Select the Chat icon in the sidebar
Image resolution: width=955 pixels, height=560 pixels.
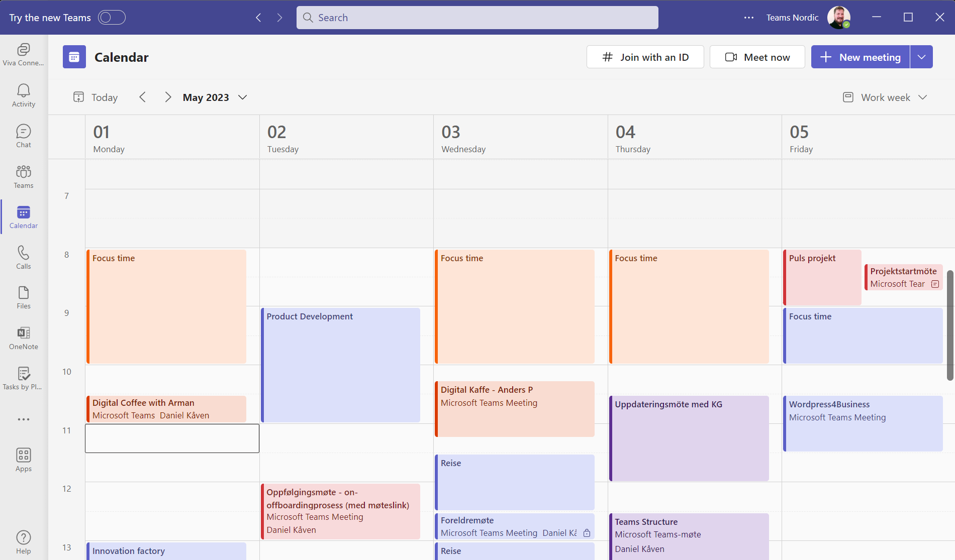tap(23, 136)
